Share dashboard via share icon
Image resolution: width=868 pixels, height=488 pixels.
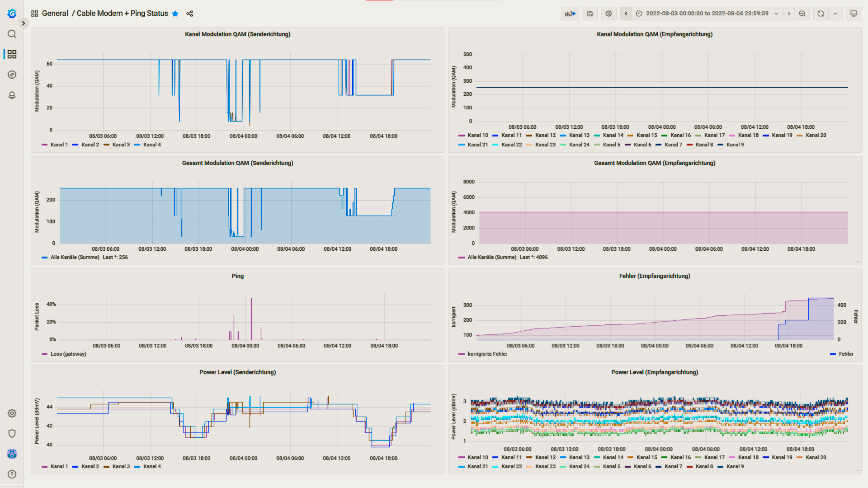tap(190, 14)
